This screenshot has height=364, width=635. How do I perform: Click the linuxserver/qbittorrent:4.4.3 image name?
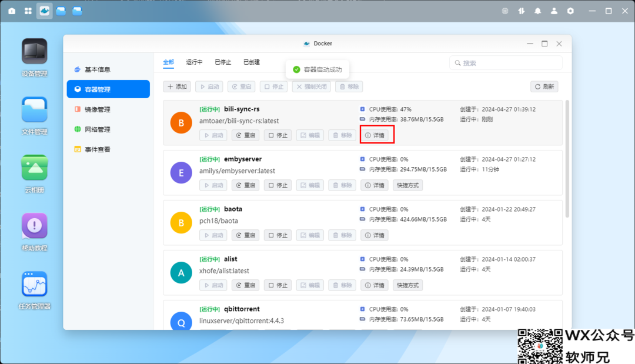(x=242, y=320)
